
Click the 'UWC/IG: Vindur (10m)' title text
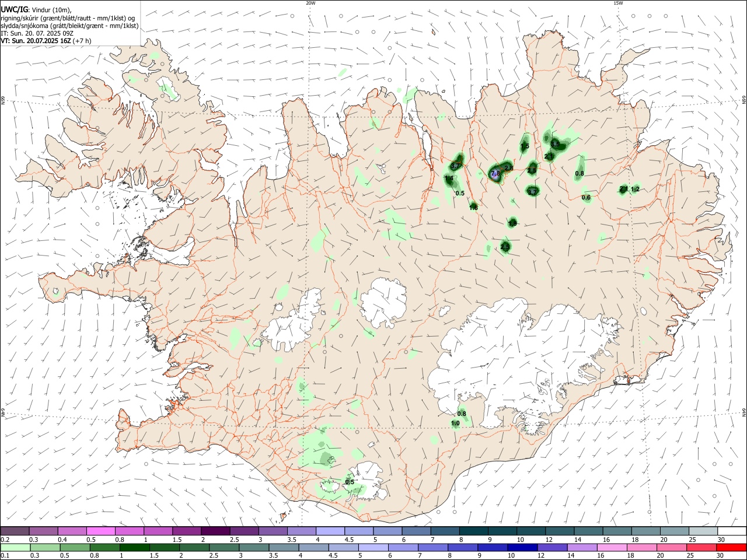[36, 10]
